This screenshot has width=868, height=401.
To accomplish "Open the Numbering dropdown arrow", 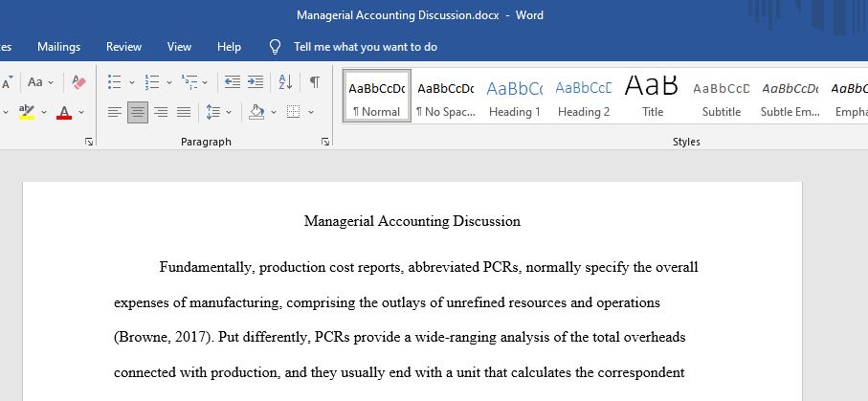I will (x=168, y=82).
